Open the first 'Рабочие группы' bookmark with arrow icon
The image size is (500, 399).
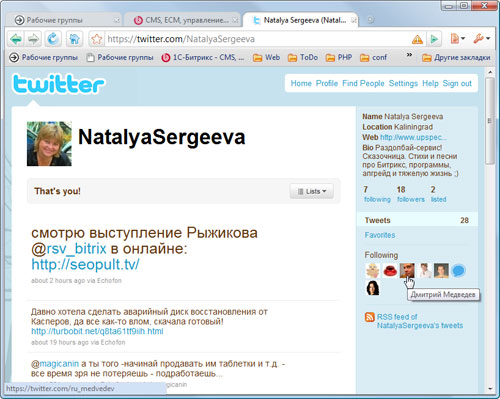tap(43, 57)
